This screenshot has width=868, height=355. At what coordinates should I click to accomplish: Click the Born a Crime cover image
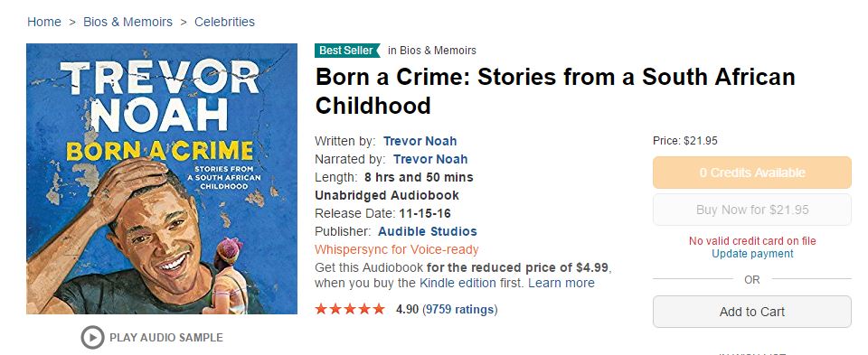[162, 179]
